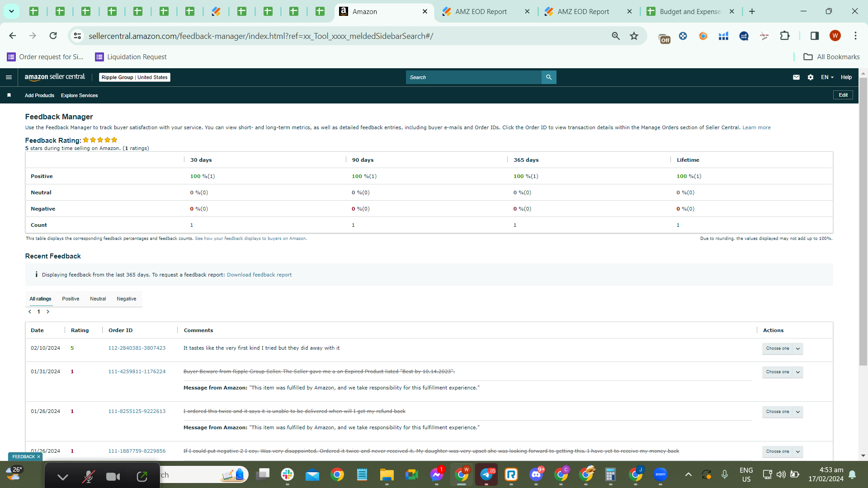Screen dimensions: 868x488
Task: Click the amazon seller central logo
Action: 55,77
